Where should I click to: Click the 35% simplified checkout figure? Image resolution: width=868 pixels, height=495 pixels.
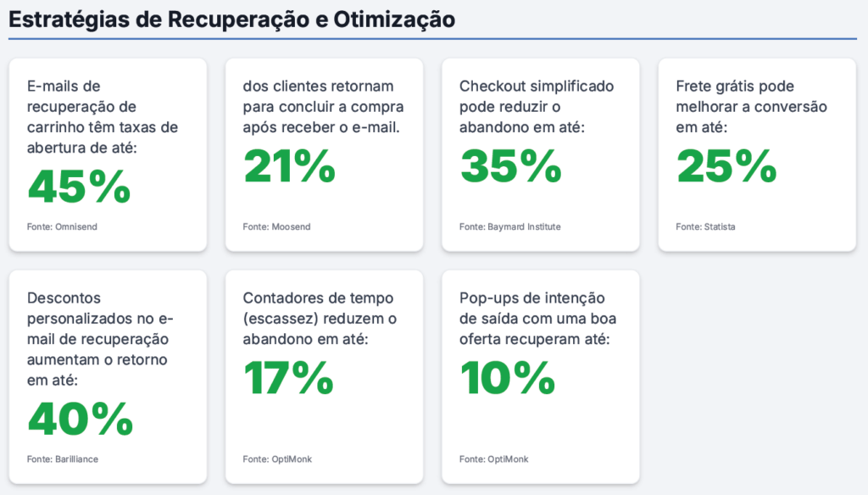(510, 165)
